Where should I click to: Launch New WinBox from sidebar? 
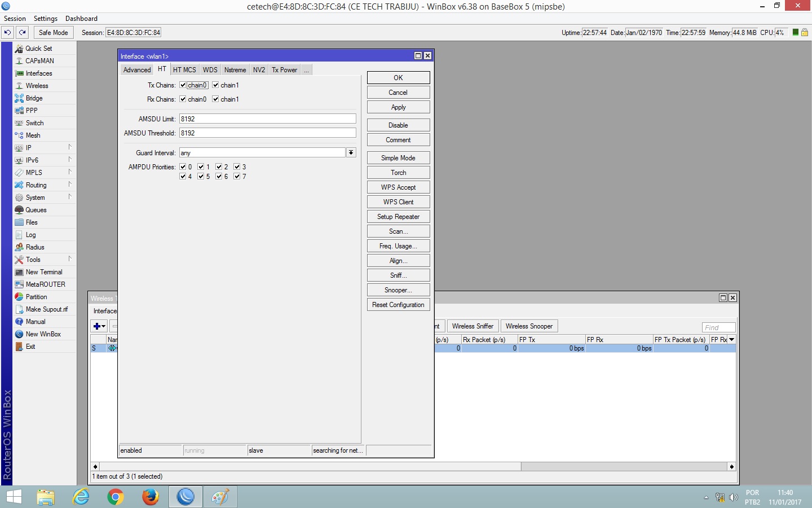pyautogui.click(x=43, y=334)
